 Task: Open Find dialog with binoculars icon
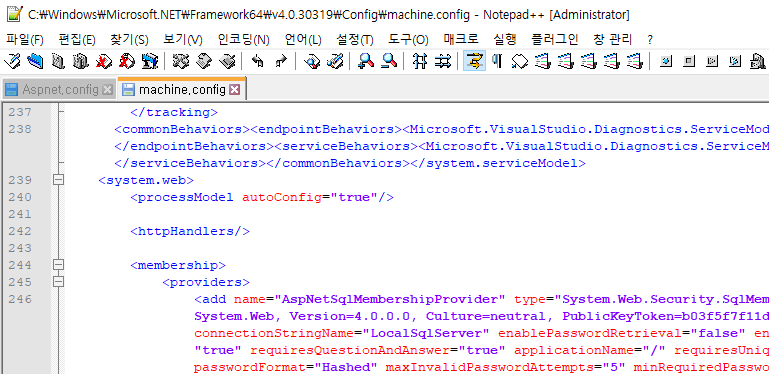tap(312, 61)
